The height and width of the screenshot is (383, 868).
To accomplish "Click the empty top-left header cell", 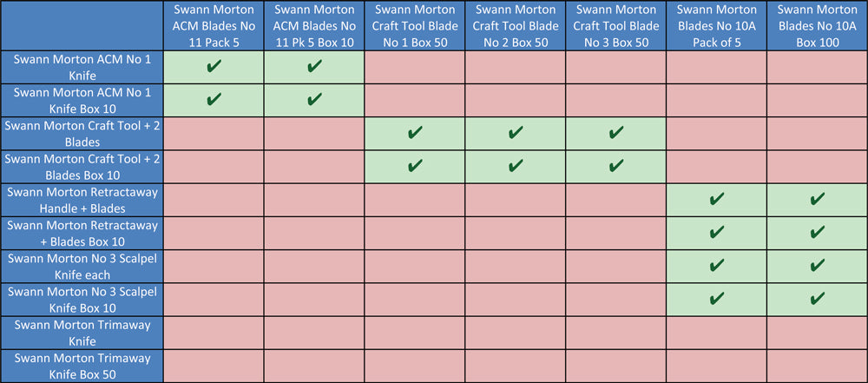I will 82,25.
